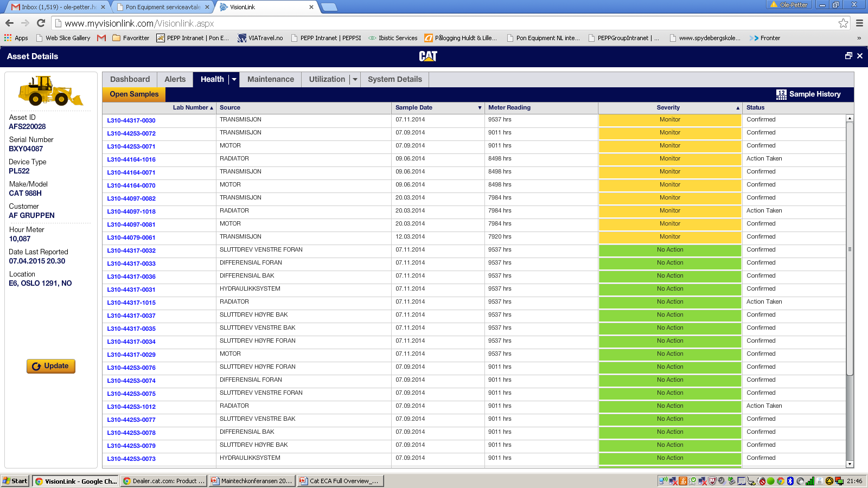Image resolution: width=868 pixels, height=488 pixels.
Task: Open lab sample L310-44317-0030
Action: pos(131,120)
